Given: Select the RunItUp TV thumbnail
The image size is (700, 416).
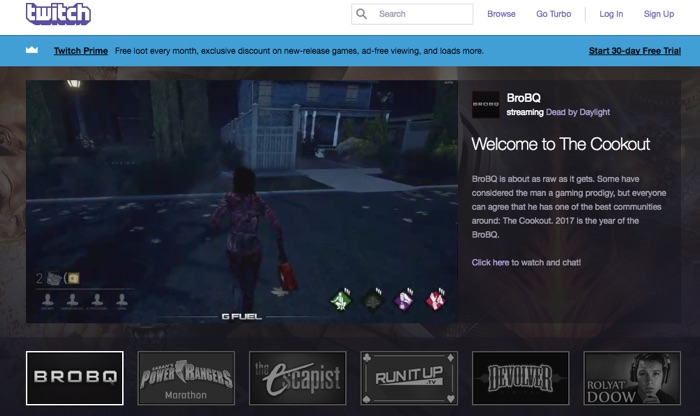Looking at the screenshot, I should (409, 378).
